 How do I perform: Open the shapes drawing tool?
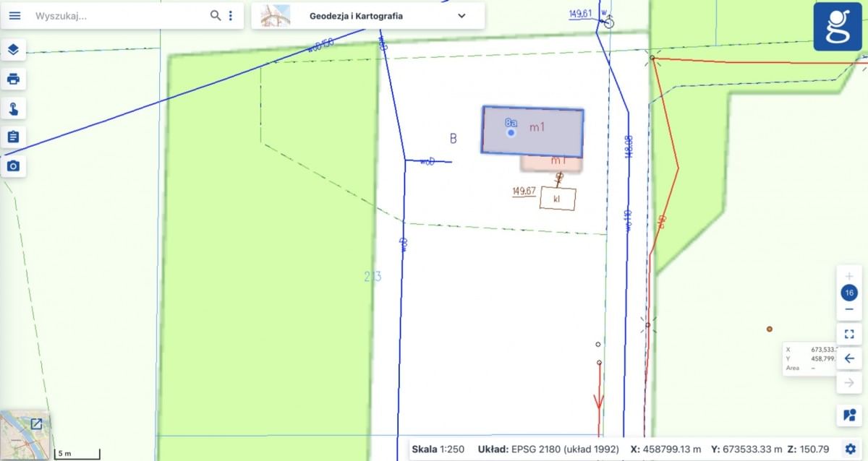click(849, 415)
